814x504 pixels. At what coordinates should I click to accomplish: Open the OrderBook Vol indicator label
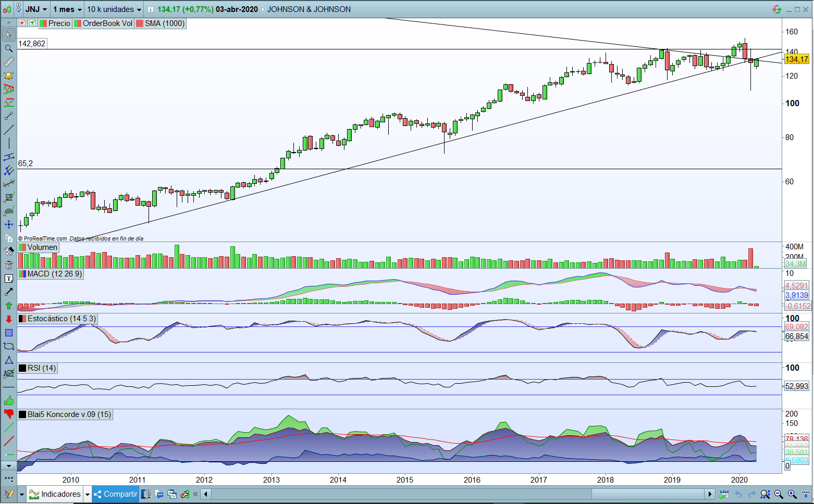coord(103,23)
